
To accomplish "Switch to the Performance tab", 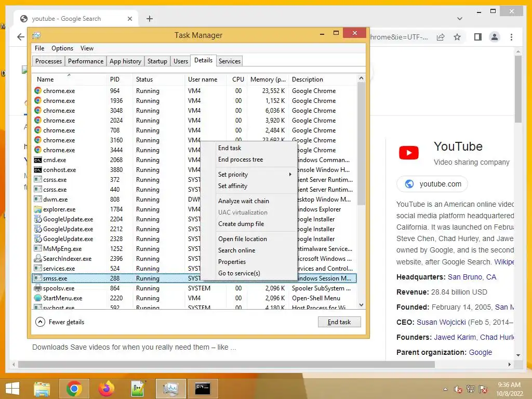I will pos(86,61).
